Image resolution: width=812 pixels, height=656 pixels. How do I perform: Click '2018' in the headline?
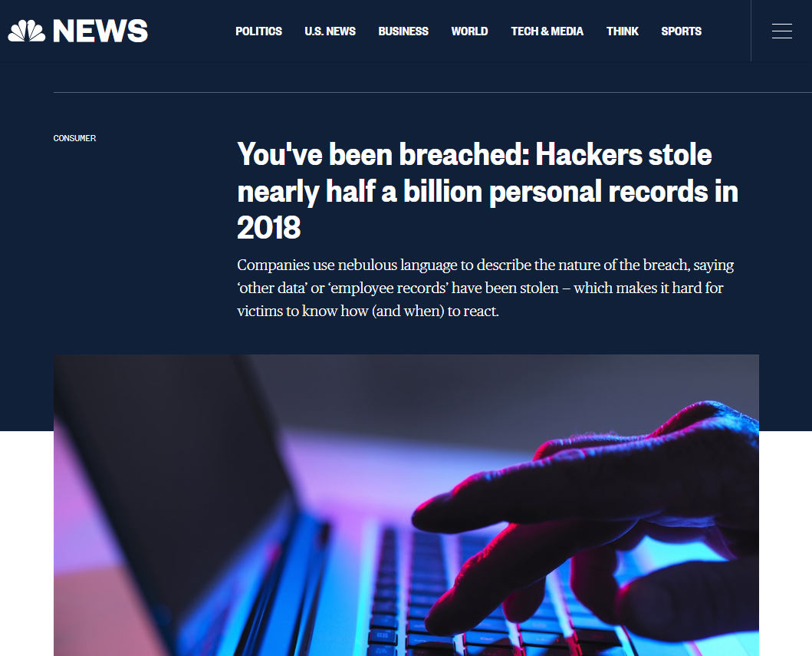[x=268, y=227]
